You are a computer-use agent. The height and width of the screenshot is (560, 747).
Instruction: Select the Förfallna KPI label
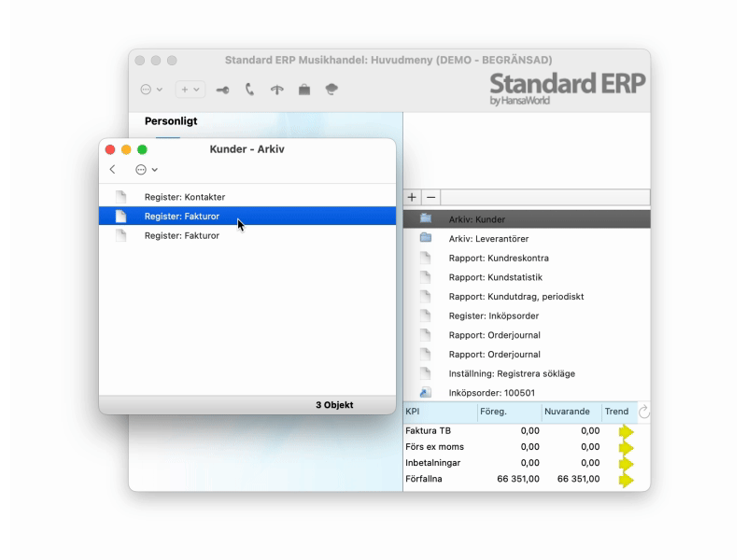pos(424,479)
